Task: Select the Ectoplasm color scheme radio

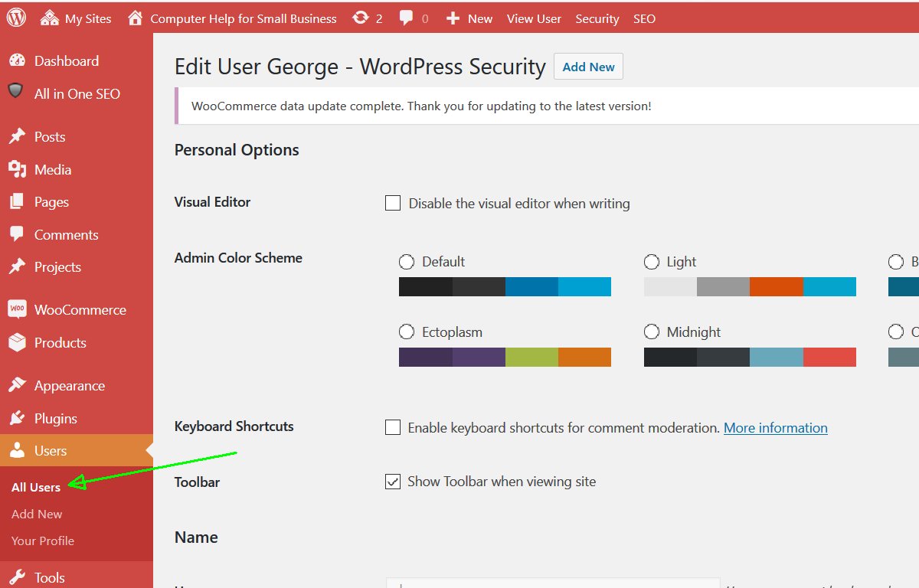Action: coord(407,332)
